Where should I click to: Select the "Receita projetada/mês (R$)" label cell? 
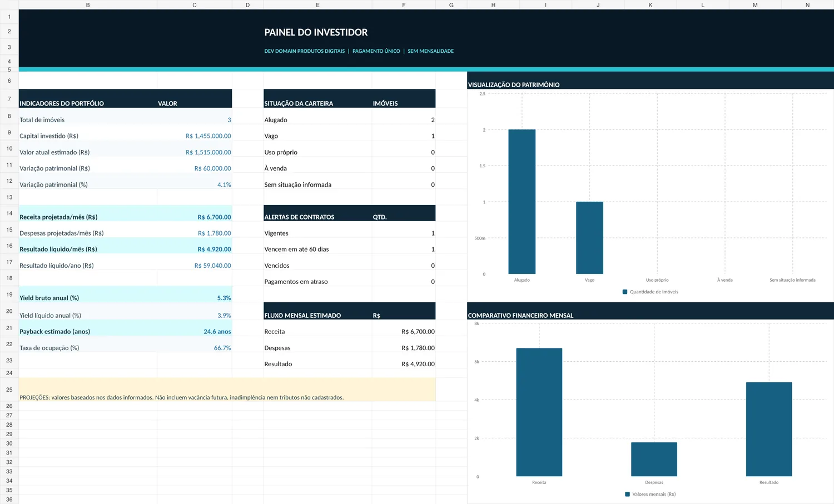(x=88, y=214)
